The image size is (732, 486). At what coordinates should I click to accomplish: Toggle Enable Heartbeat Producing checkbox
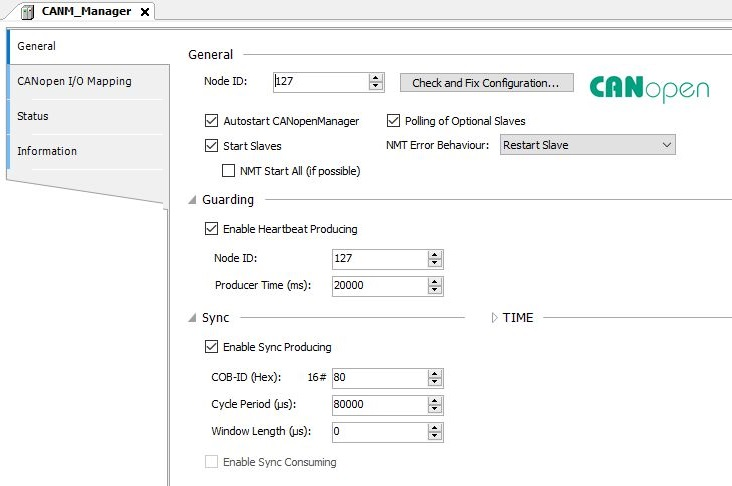pos(211,229)
